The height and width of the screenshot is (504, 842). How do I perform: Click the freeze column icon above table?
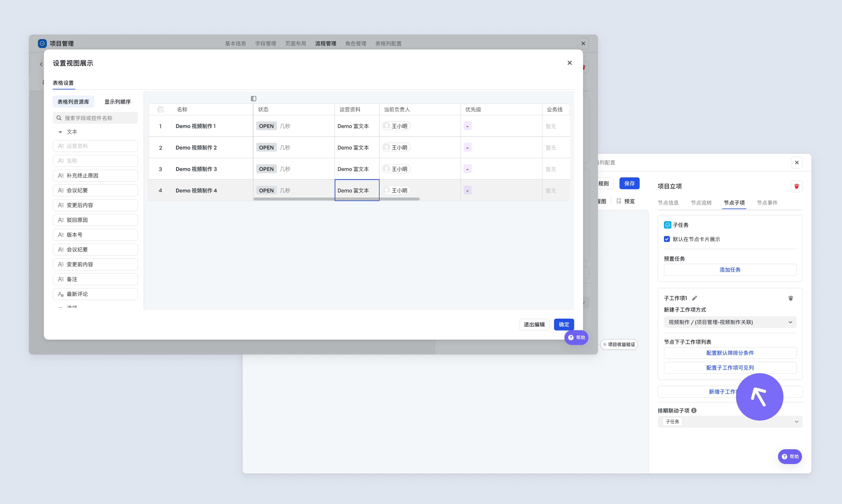(253, 98)
